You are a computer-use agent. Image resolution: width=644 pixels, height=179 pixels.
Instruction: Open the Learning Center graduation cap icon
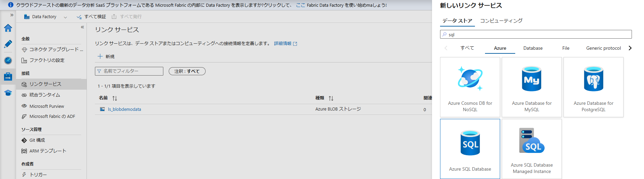pos(8,93)
